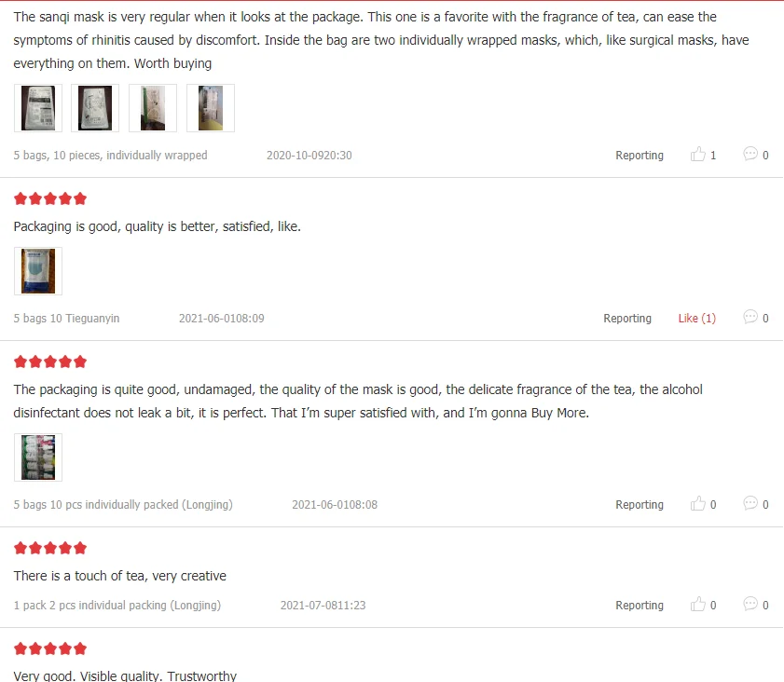The image size is (784, 682).
Task: View second photo in sanqi mask review
Action: 95,108
